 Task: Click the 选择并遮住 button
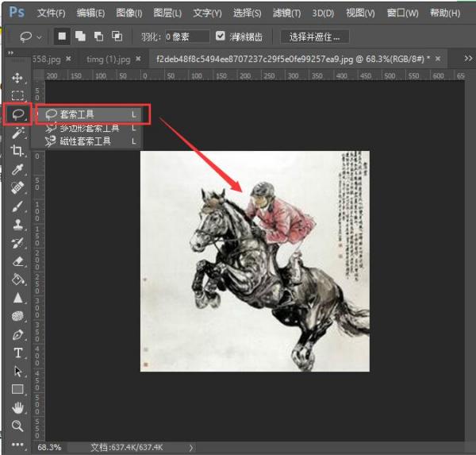tap(314, 37)
